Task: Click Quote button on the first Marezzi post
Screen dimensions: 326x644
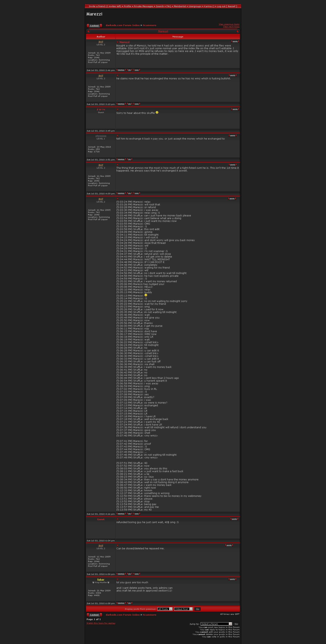Action: pyautogui.click(x=235, y=42)
